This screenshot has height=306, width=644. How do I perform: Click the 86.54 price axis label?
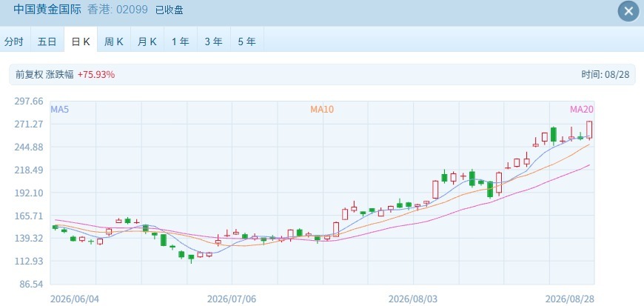click(x=31, y=285)
